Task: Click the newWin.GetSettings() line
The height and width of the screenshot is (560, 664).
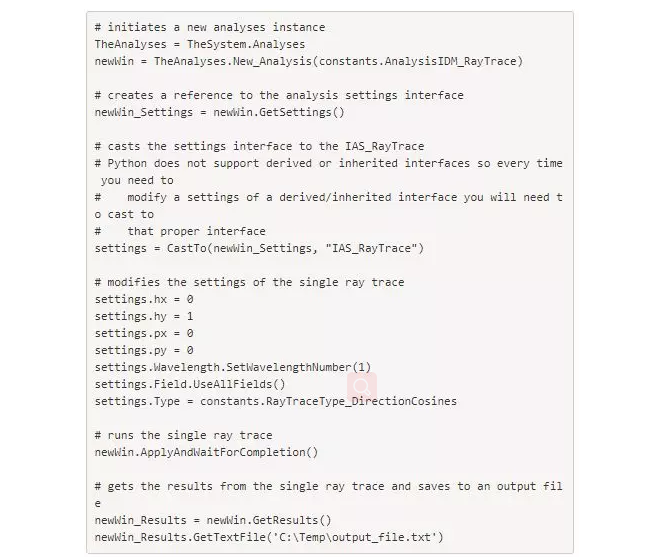Action: click(x=219, y=113)
